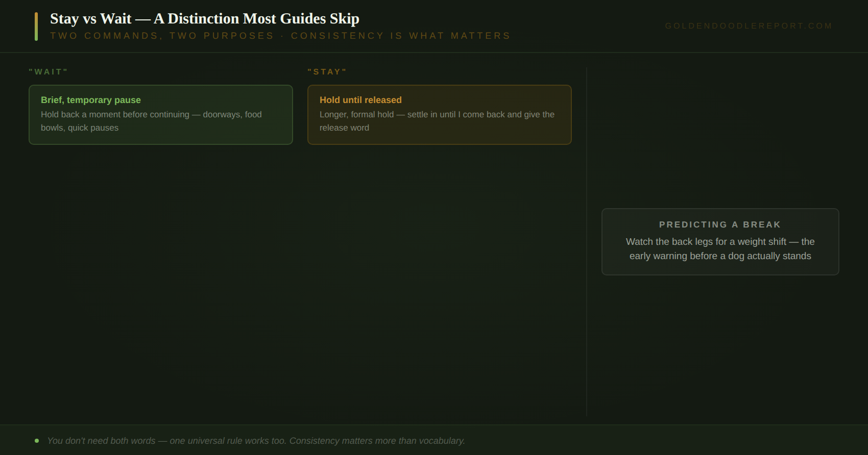Click the "Predicting a Break" heading
The height and width of the screenshot is (455, 868).
pos(720,224)
